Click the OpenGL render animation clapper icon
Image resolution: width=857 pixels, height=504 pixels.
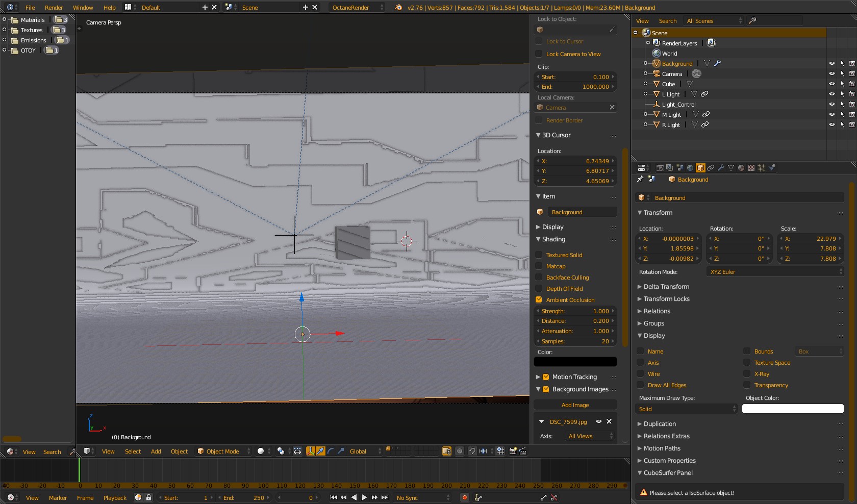pyautogui.click(x=523, y=451)
